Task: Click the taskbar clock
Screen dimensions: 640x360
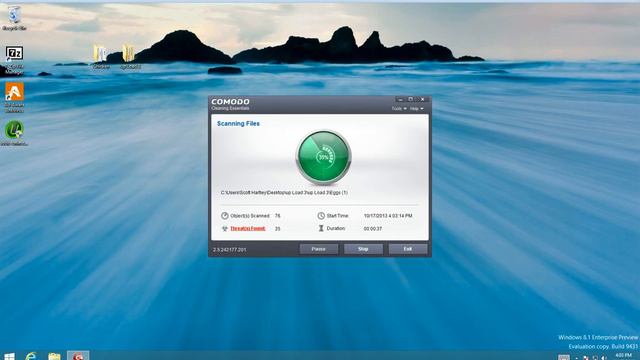Action: [624, 357]
